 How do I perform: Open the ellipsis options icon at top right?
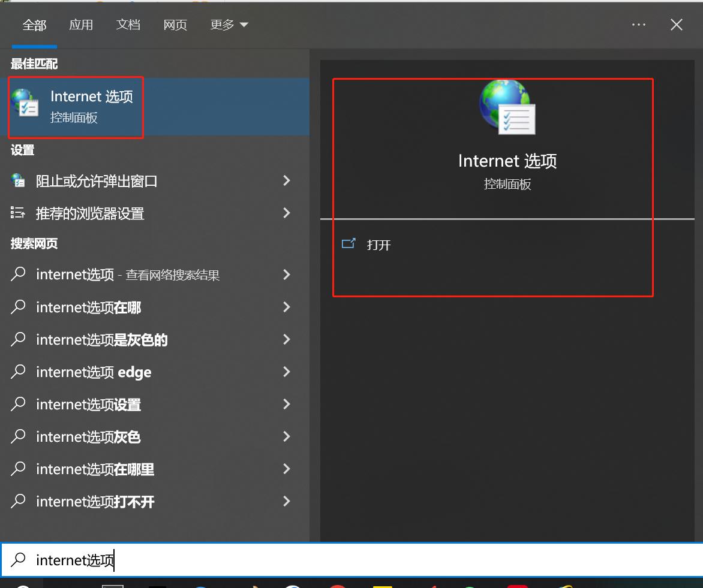coord(638,25)
